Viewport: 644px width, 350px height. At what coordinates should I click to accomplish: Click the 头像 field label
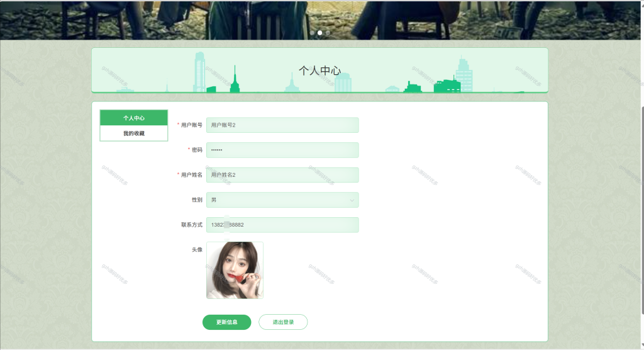click(197, 250)
